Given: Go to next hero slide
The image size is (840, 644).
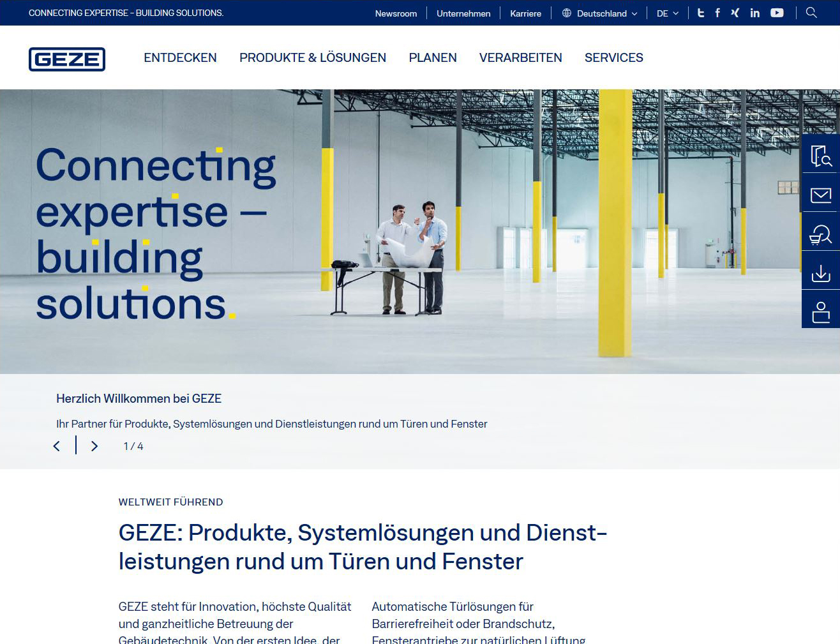Looking at the screenshot, I should point(94,446).
